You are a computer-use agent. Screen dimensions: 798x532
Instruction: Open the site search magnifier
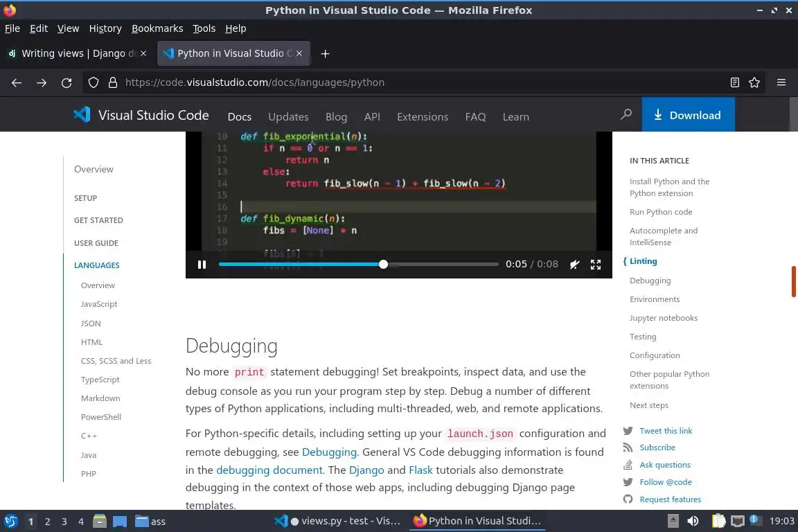coord(626,114)
